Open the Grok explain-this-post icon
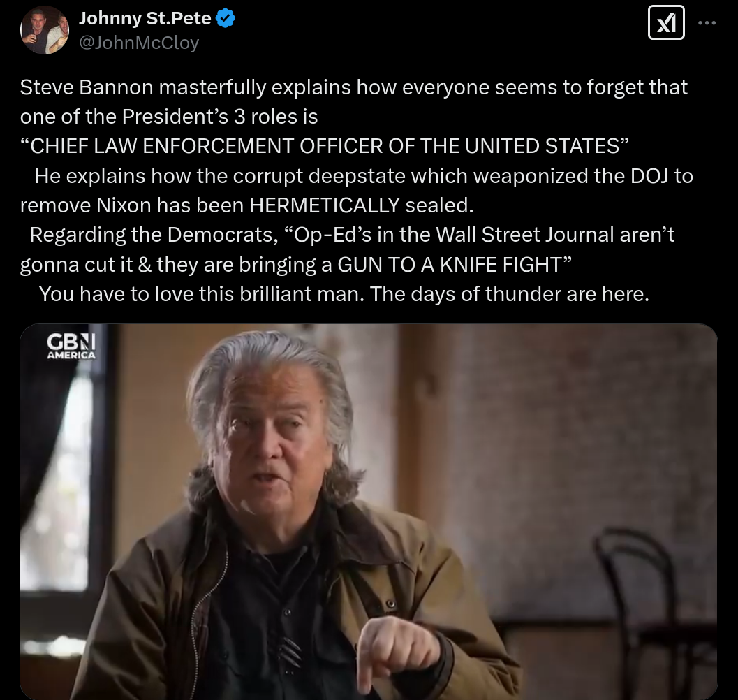The width and height of the screenshot is (738, 700). click(666, 22)
